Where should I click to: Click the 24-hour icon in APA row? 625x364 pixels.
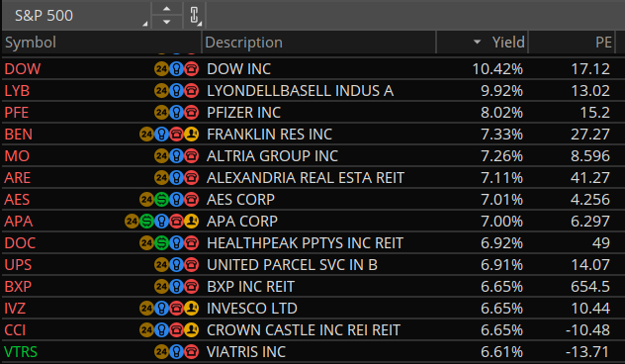pos(132,222)
